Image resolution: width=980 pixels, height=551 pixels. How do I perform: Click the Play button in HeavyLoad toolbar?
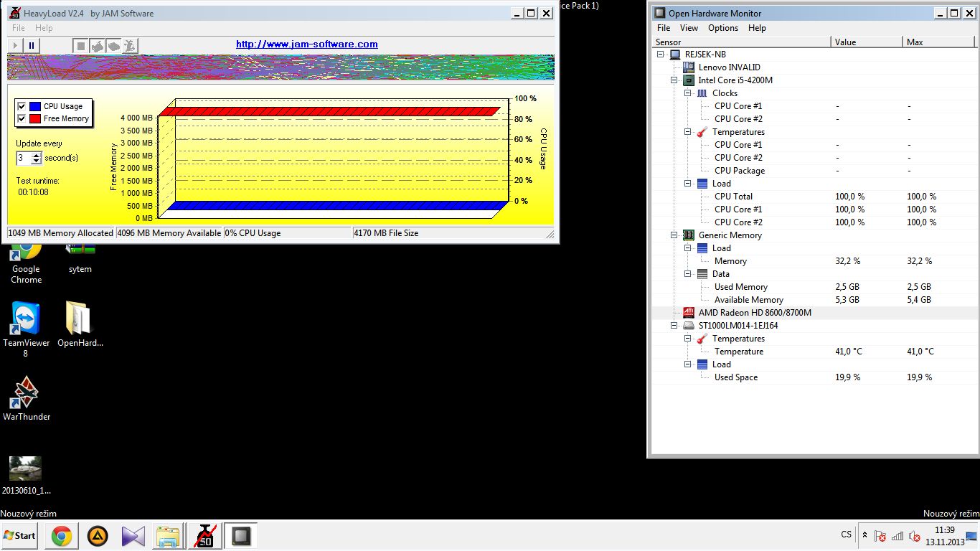point(15,45)
